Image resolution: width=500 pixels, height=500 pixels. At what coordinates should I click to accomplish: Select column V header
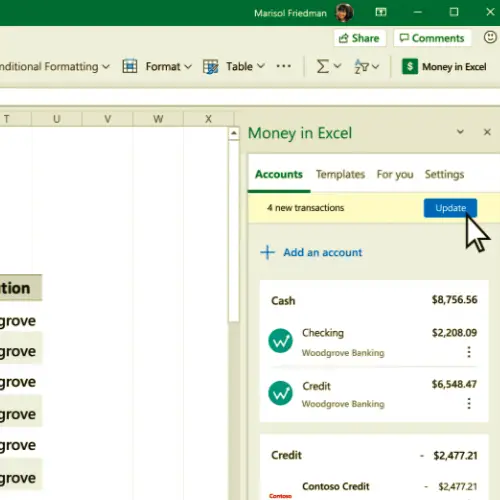[x=107, y=119]
